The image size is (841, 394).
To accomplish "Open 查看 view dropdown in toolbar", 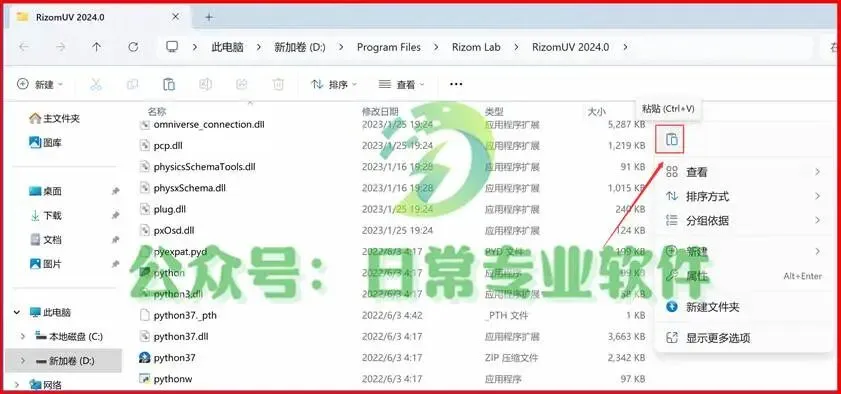I will (402, 84).
